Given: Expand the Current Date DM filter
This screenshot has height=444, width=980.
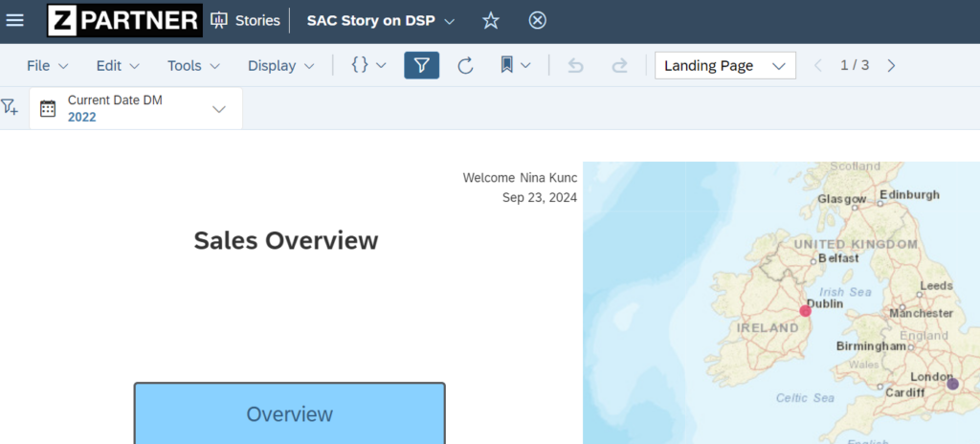Looking at the screenshot, I should 219,109.
